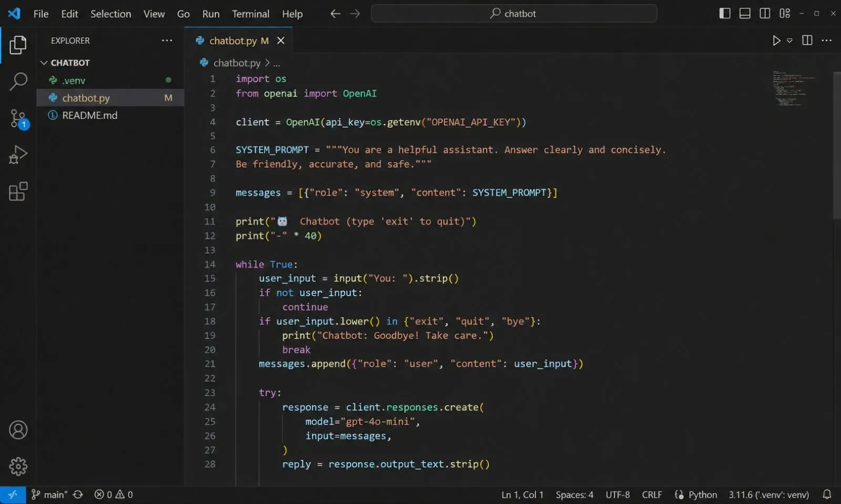Image resolution: width=841 pixels, height=504 pixels.
Task: Open README.md in Explorer
Action: pos(110,115)
